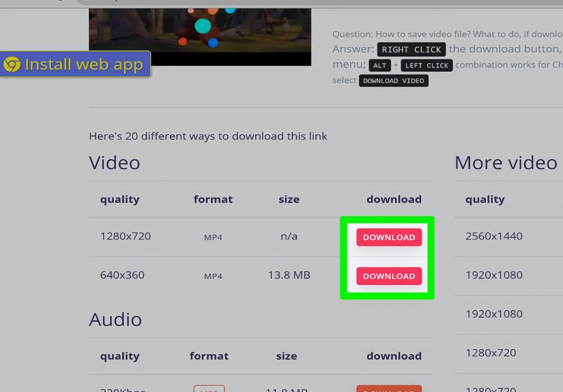563x392 pixels.
Task: Click the Audio table size column header
Action: [x=287, y=356]
